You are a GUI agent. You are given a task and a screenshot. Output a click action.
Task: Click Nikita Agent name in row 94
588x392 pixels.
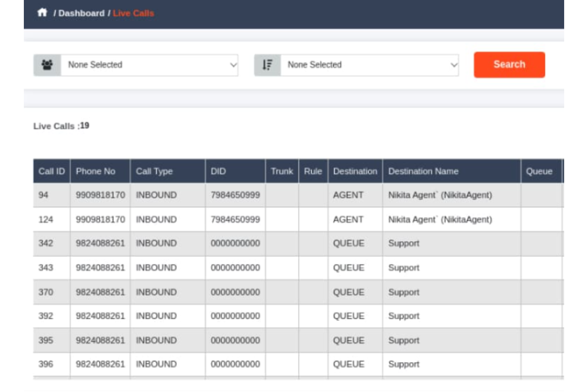440,195
